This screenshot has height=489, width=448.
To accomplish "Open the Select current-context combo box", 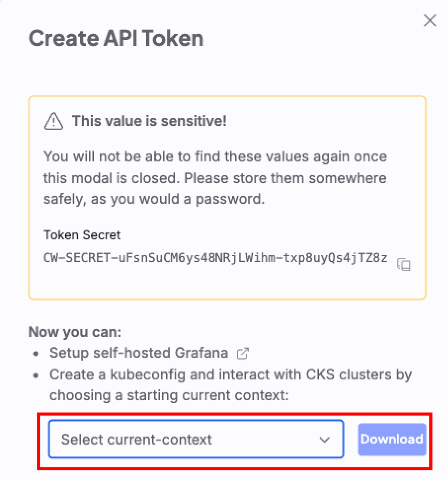I will 196,439.
